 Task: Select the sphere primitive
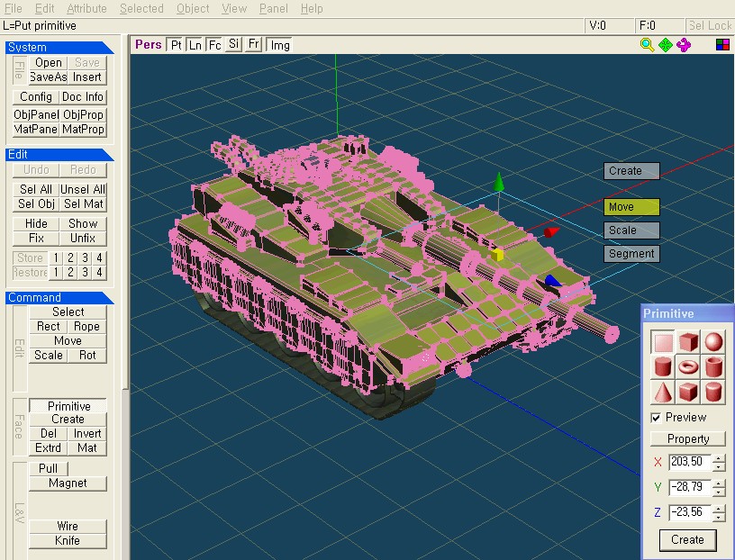coord(713,341)
